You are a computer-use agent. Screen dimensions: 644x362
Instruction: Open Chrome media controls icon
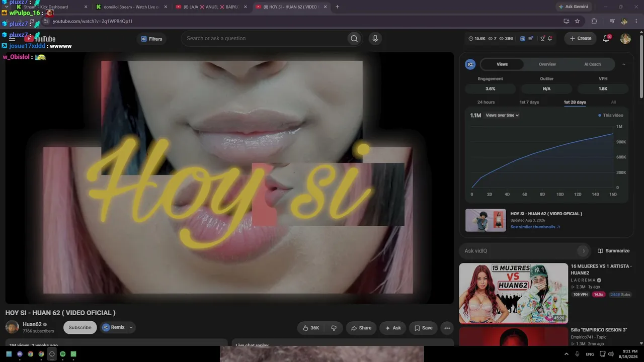(x=612, y=21)
